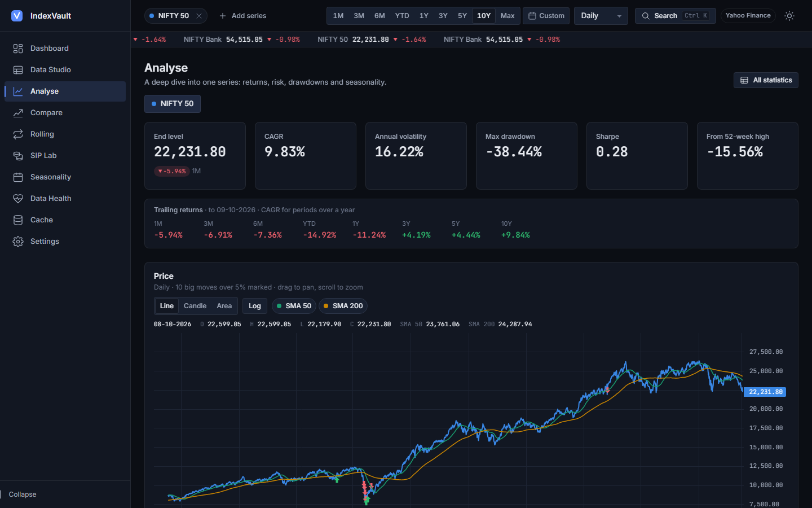This screenshot has width=812, height=508.
Task: Select the 3M time range
Action: (x=359, y=16)
